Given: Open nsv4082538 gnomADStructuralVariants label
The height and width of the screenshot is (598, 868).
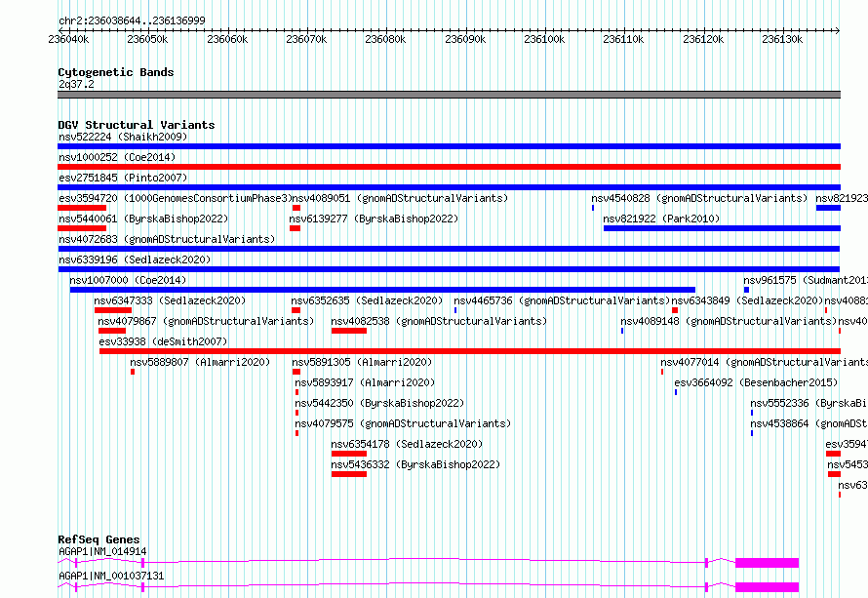Looking at the screenshot, I should tap(439, 321).
